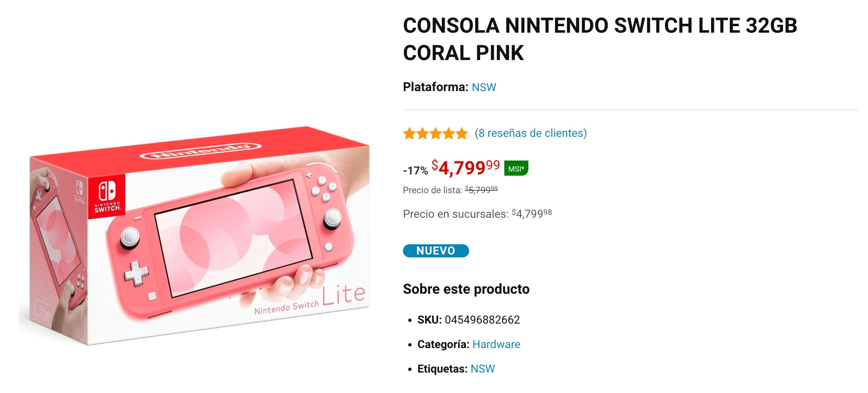Image resolution: width=868 pixels, height=393 pixels.
Task: Click the SKU number 045496882662
Action: coord(482,320)
